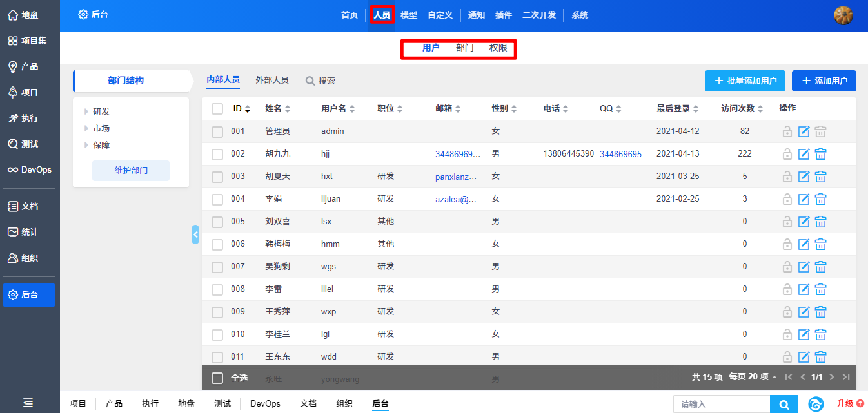Click the 添加用户 button
Viewport: 868px width, 413px height.
click(824, 81)
